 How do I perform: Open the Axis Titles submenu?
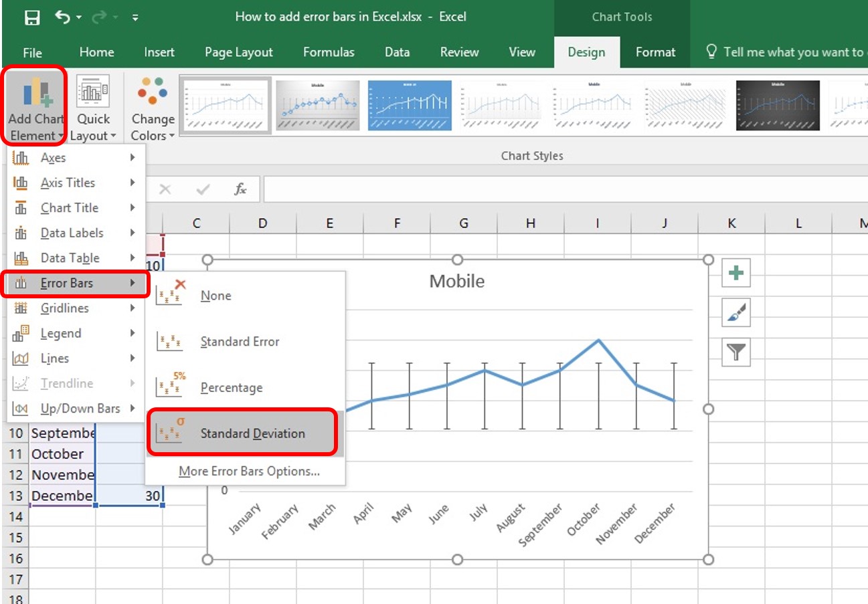coord(76,183)
